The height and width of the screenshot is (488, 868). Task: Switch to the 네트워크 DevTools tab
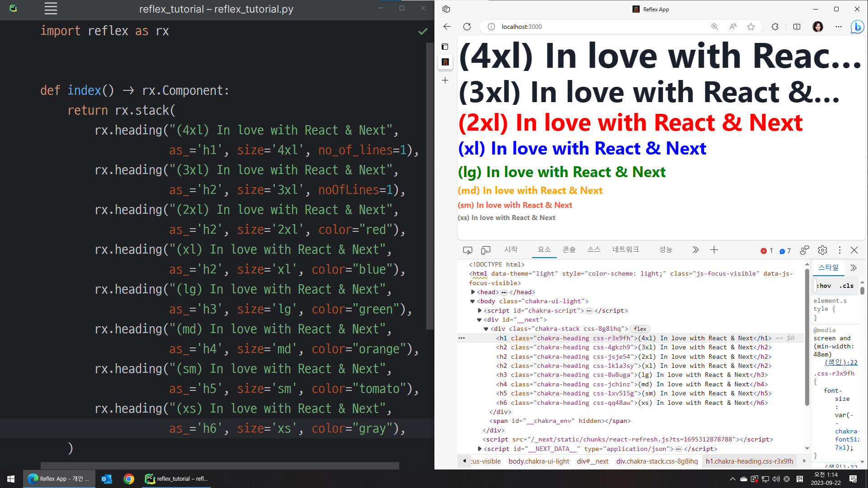(625, 249)
